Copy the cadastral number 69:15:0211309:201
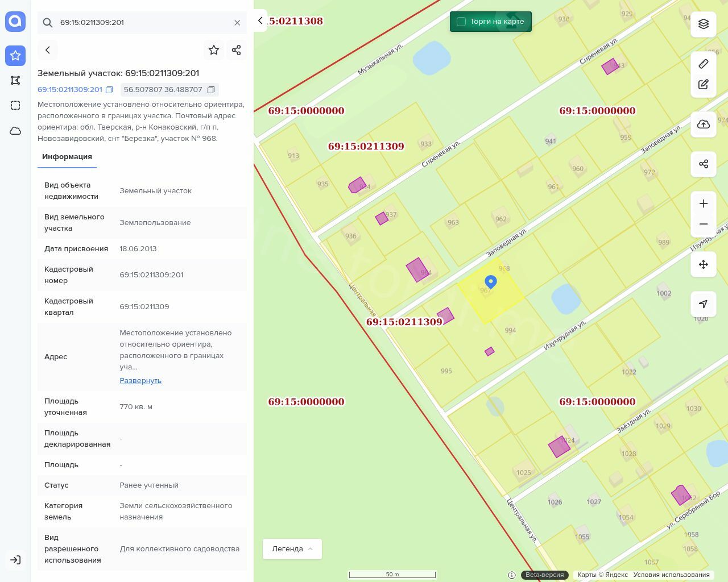Screen dimensions: 728x582 point(109,90)
